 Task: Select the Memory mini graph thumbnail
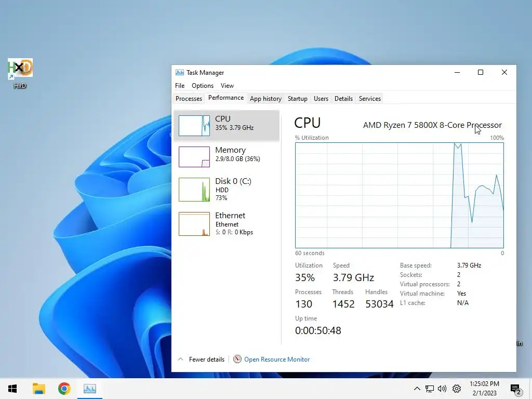194,157
